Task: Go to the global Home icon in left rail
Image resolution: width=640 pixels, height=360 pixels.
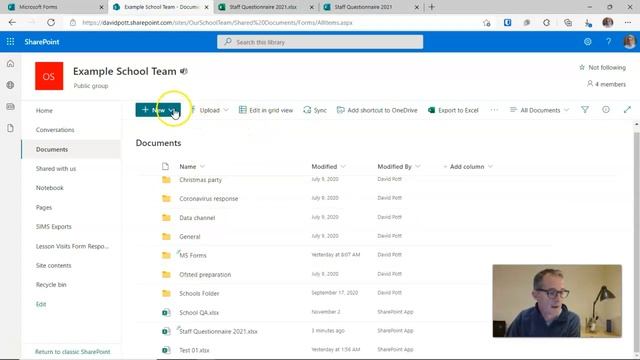Action: pos(11,64)
